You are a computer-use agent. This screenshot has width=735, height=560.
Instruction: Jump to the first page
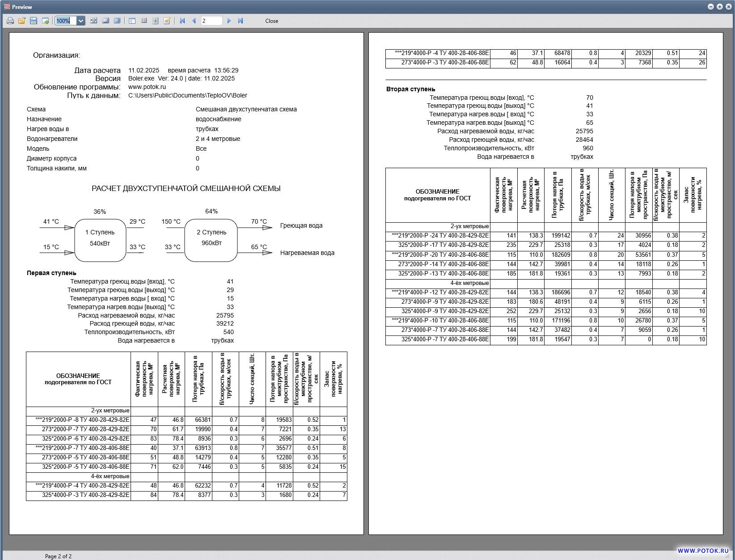[x=182, y=21]
